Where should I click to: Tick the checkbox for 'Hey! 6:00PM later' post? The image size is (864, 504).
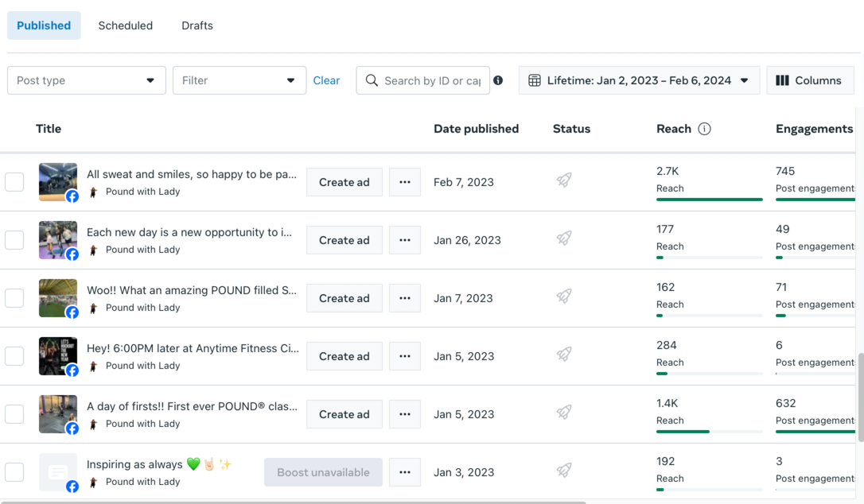14,356
